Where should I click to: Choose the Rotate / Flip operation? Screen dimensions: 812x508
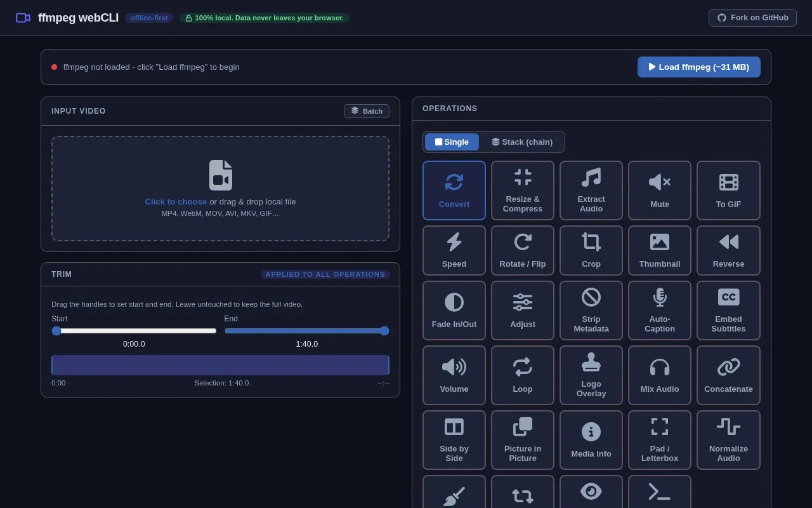(x=523, y=250)
